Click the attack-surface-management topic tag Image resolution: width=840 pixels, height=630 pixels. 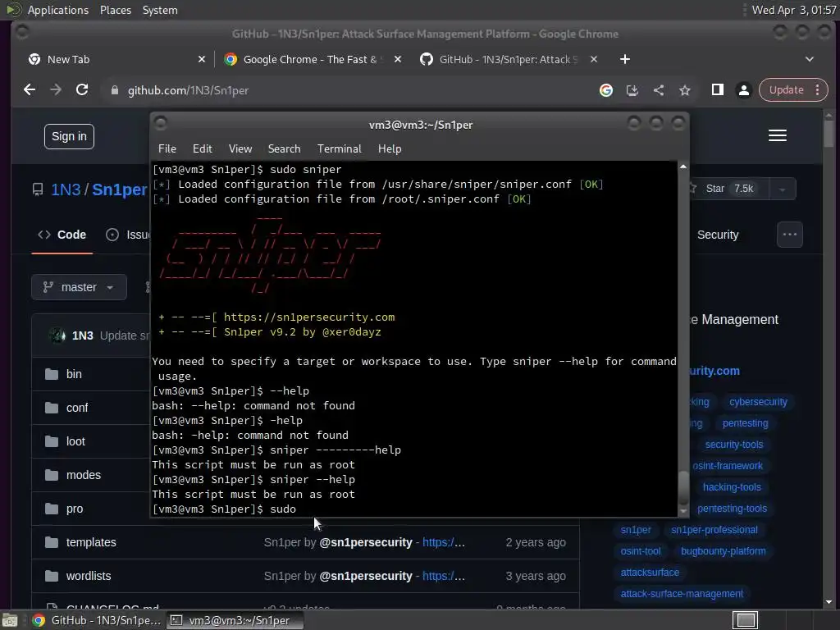point(682,594)
